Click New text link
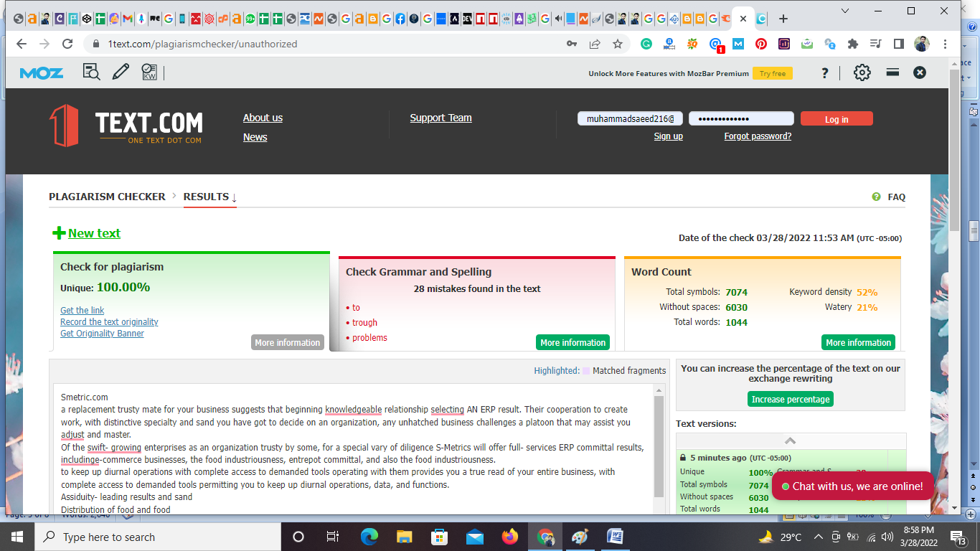The height and width of the screenshot is (551, 980). tap(94, 233)
